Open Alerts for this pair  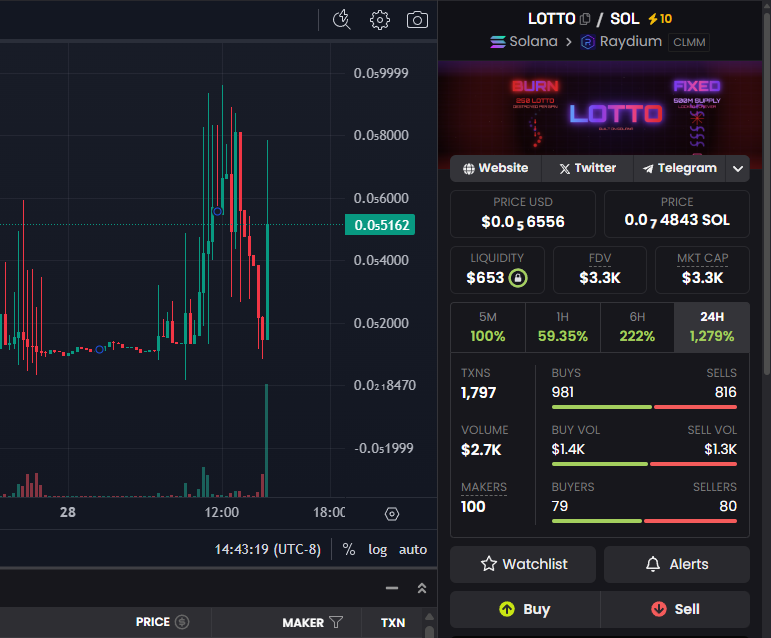click(x=677, y=564)
